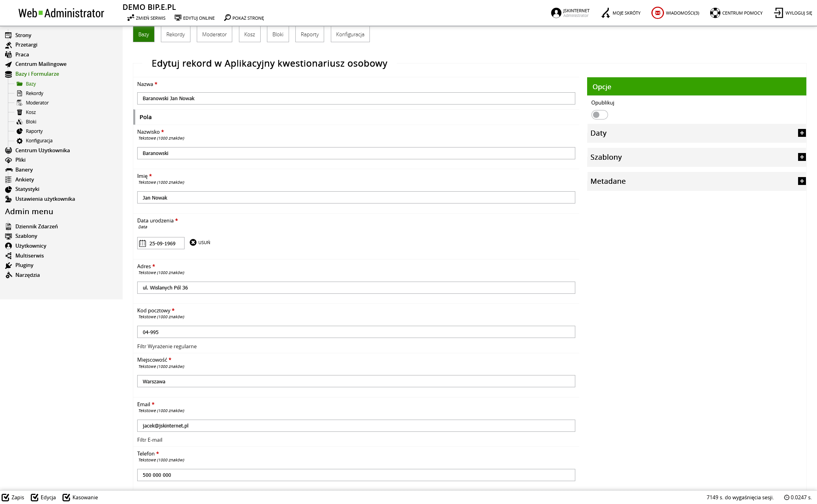
Task: Click calendar icon in Data urodzenia
Action: tap(143, 243)
